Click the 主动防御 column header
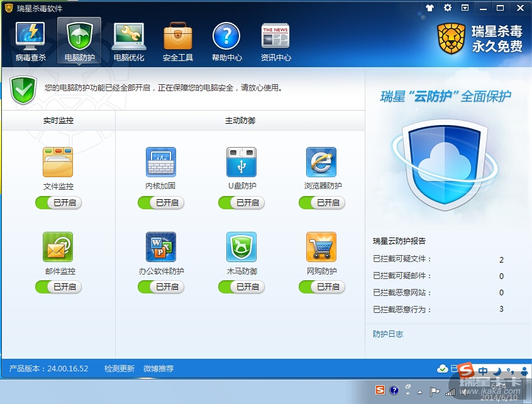 tap(240, 120)
